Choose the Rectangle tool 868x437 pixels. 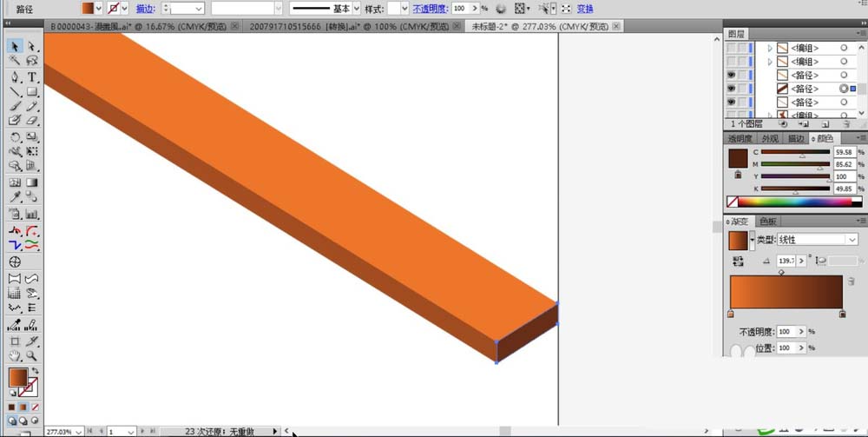(x=31, y=92)
